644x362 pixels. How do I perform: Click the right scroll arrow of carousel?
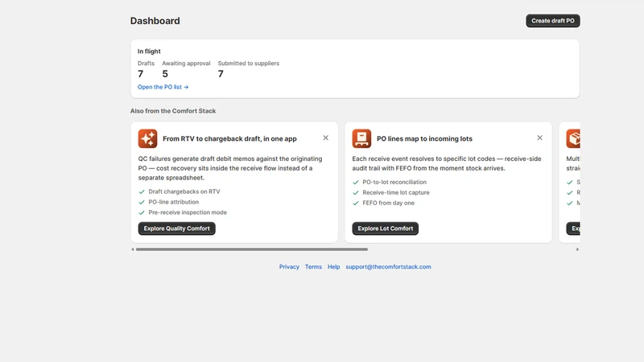[x=577, y=249]
